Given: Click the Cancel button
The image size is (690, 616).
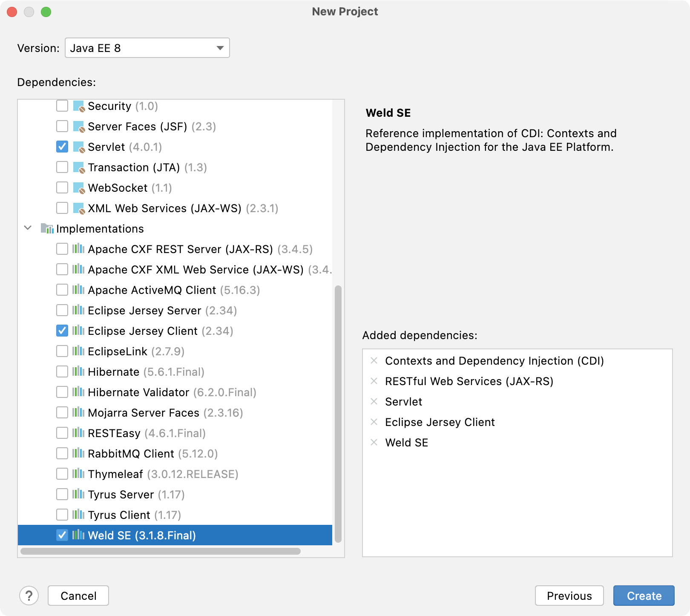Looking at the screenshot, I should pos(78,596).
